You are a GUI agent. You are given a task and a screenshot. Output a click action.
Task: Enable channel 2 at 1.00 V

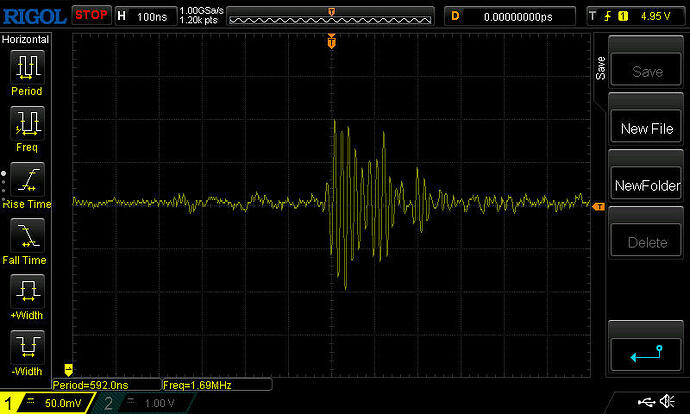pyautogui.click(x=142, y=403)
